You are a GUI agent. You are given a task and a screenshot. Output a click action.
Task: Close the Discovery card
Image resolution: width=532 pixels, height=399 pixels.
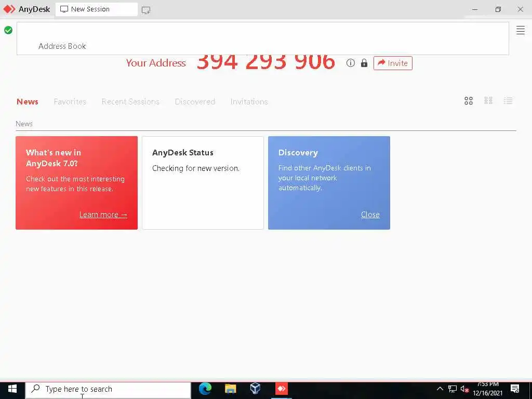pyautogui.click(x=370, y=215)
